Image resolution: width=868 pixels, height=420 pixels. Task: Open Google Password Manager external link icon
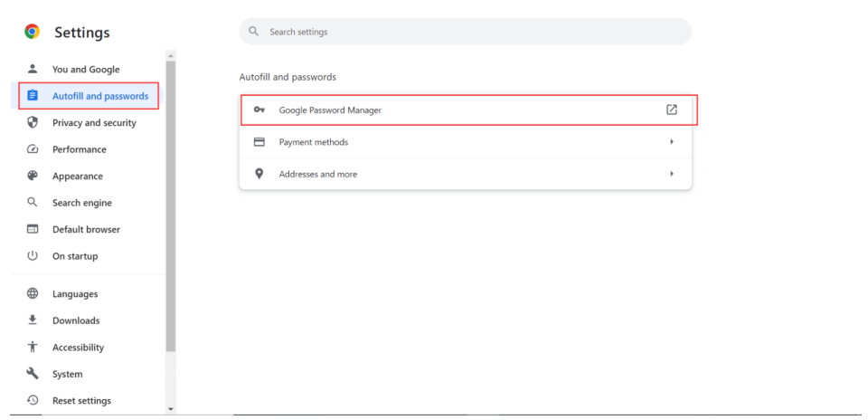[x=672, y=110]
